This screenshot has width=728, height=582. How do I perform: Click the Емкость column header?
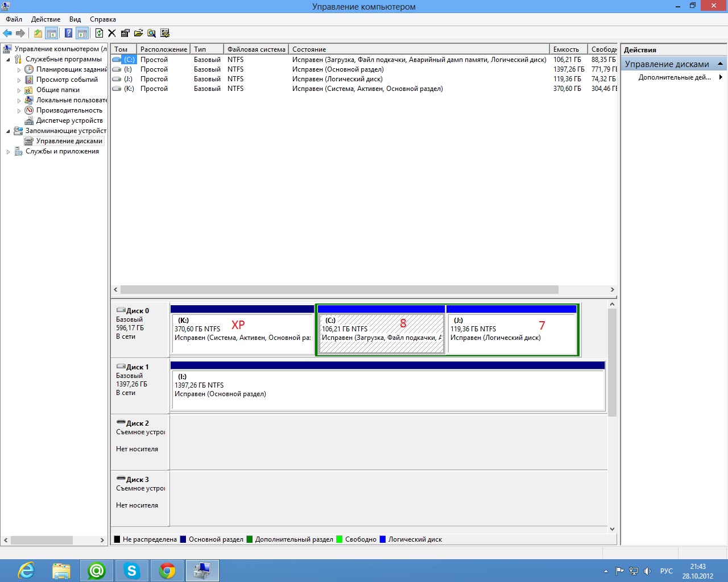tap(569, 49)
